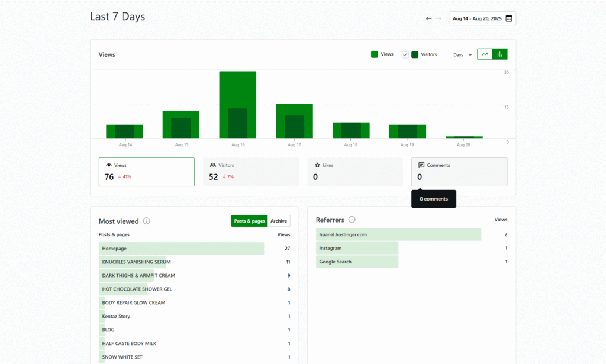Switch to bar chart view icon
Screen dimensions: 606x364
tap(499, 54)
